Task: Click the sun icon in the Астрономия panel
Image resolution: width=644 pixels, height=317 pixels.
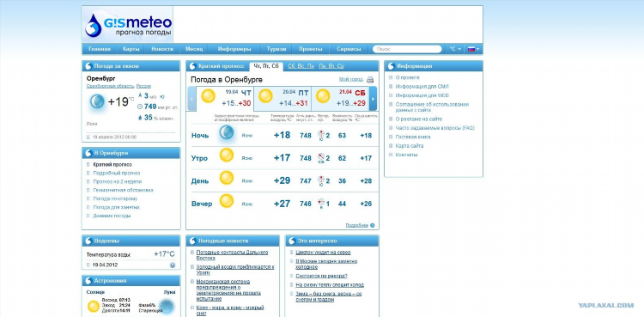Action: click(x=94, y=306)
